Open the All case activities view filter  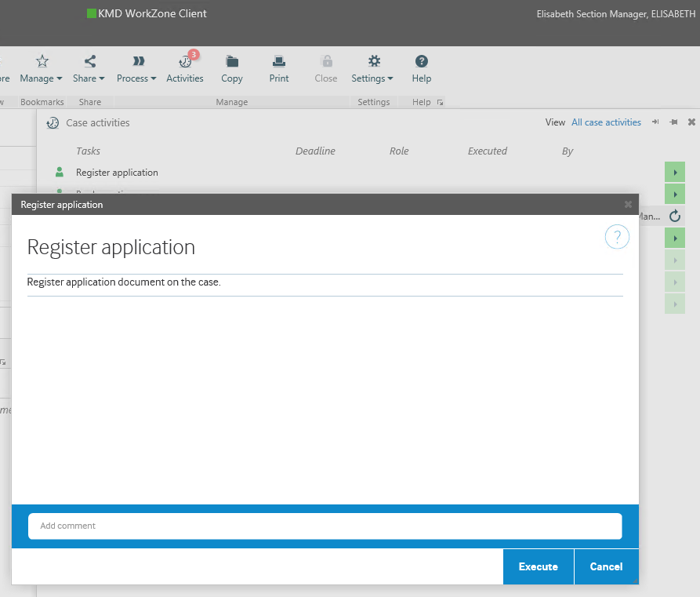606,122
